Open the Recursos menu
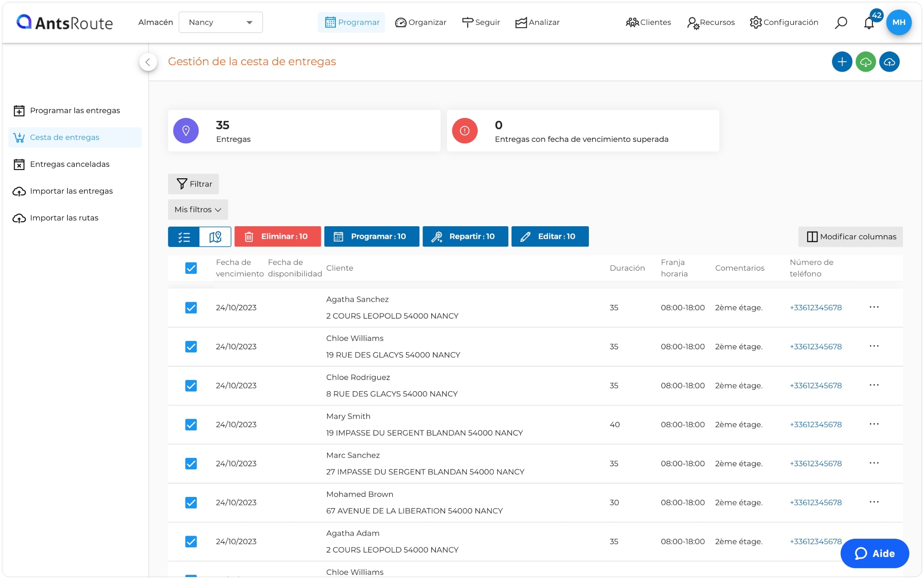Image resolution: width=924 pixels, height=579 pixels. [x=711, y=23]
